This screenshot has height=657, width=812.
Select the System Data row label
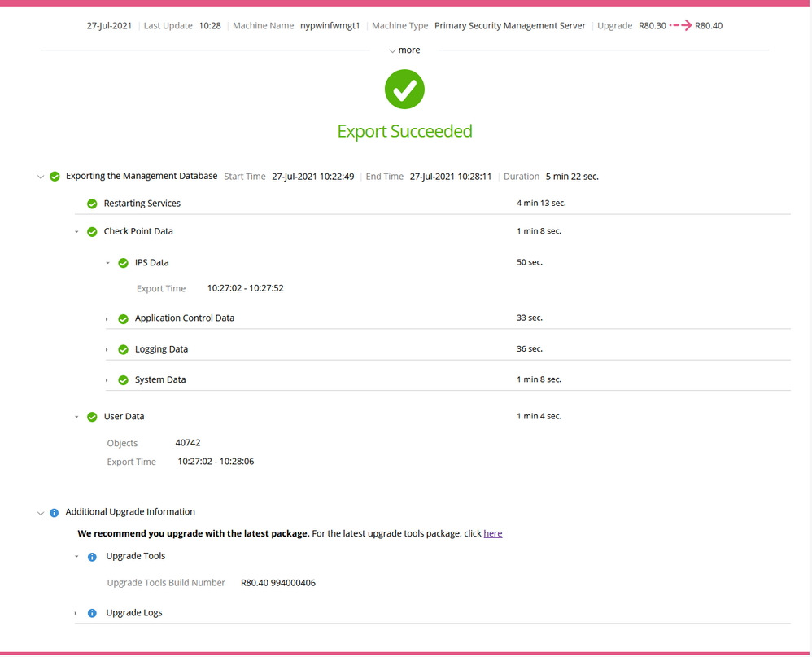pyautogui.click(x=160, y=380)
